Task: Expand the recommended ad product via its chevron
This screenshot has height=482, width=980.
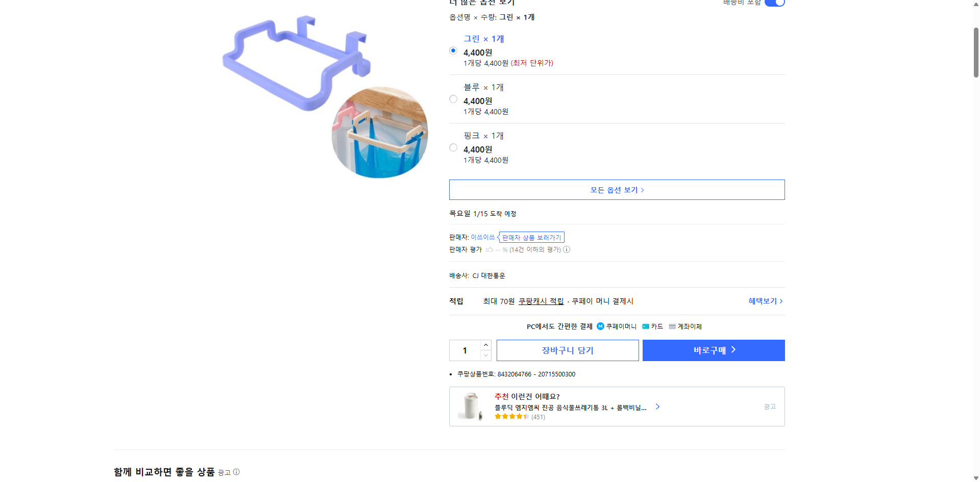Action: [x=657, y=407]
